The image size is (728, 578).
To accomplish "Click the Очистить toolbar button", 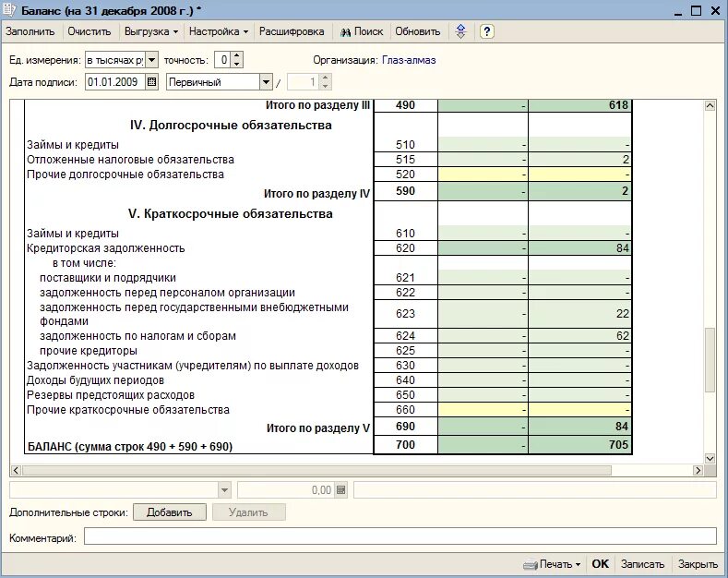I will tap(90, 31).
